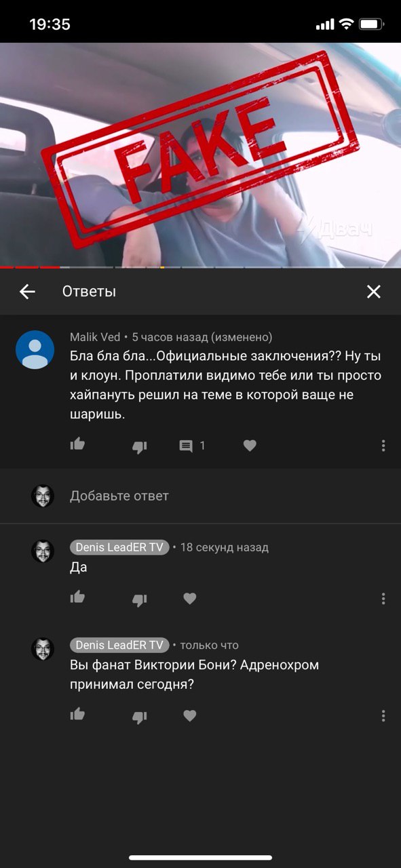The width and height of the screenshot is (401, 868).
Task: Open options menu for the Адренохром reply
Action: click(x=383, y=715)
